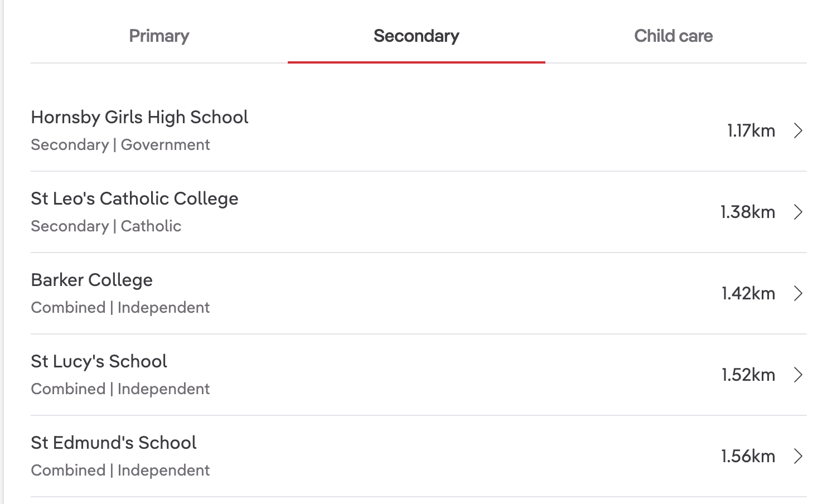
Task: Click the 1.52km distance label
Action: pyautogui.click(x=748, y=375)
